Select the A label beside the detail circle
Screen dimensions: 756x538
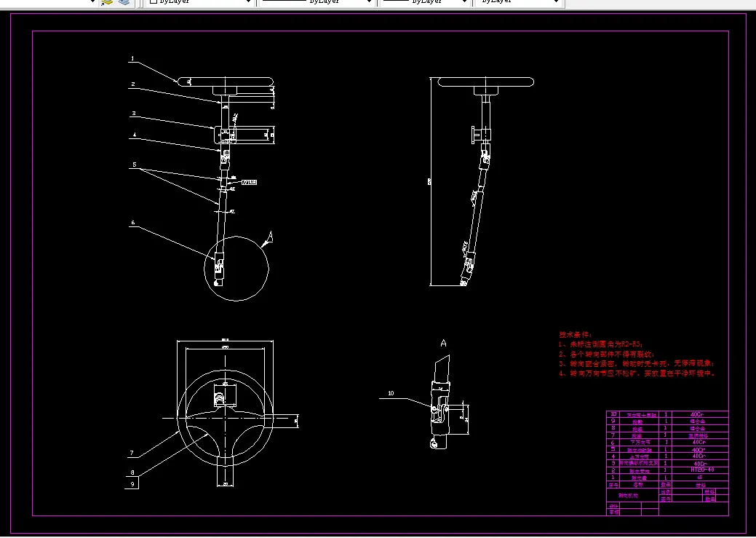pos(270,236)
